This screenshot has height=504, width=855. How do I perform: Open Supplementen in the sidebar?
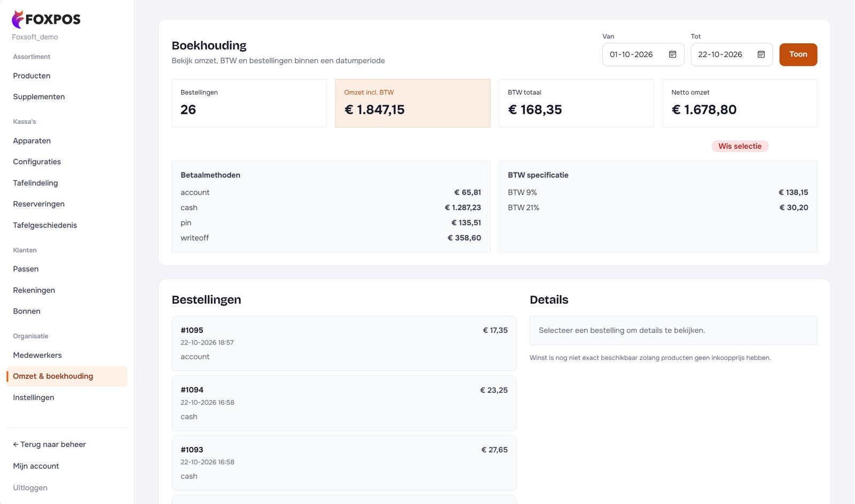click(38, 97)
